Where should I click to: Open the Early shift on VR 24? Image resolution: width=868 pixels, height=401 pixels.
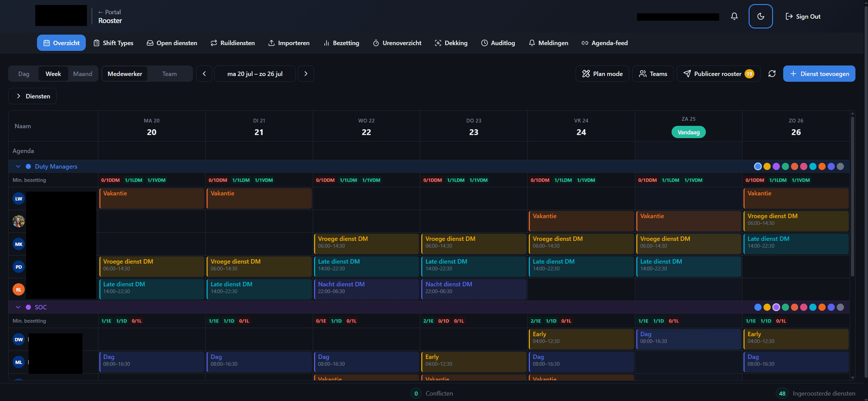(581, 339)
